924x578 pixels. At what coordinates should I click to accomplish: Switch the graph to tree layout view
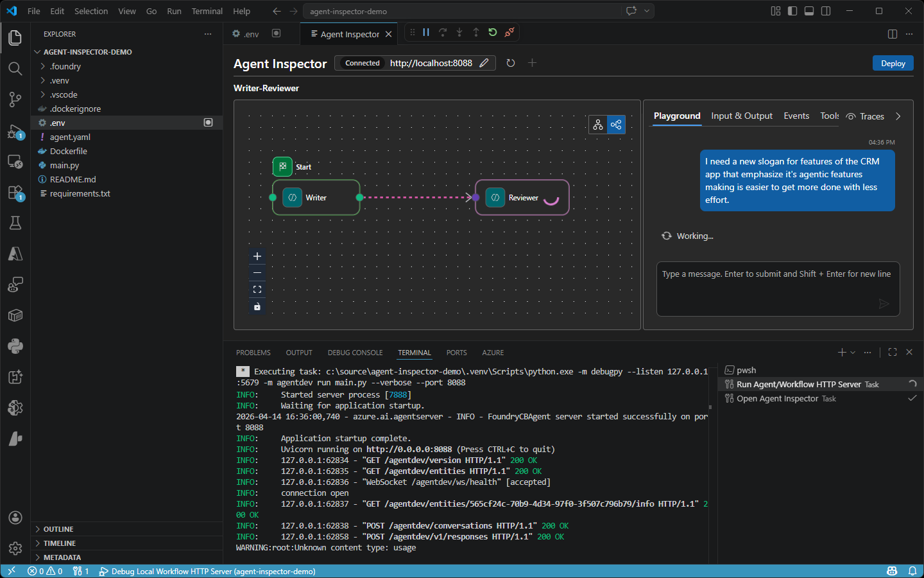click(x=598, y=124)
